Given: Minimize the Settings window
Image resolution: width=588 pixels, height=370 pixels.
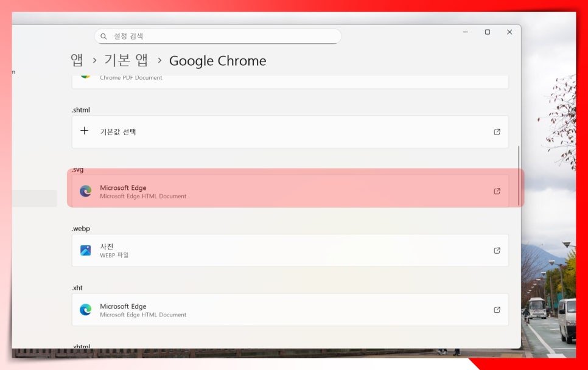Looking at the screenshot, I should tap(466, 32).
